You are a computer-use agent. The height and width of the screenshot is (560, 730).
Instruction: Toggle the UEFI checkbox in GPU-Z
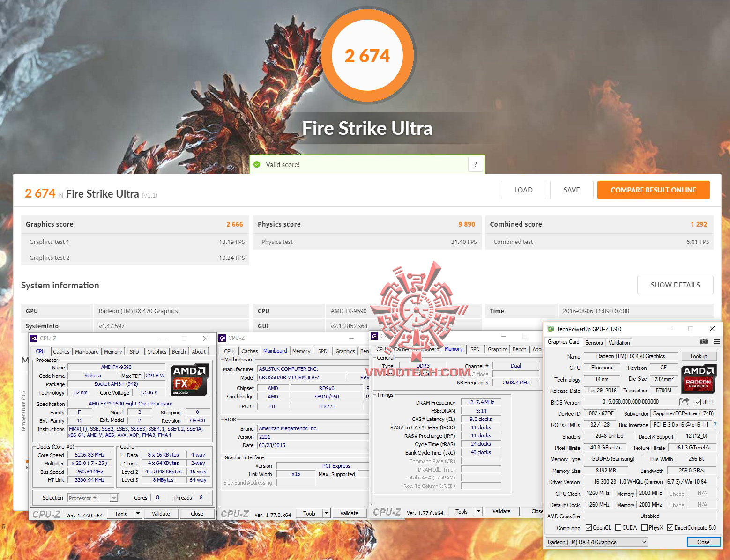tap(698, 402)
